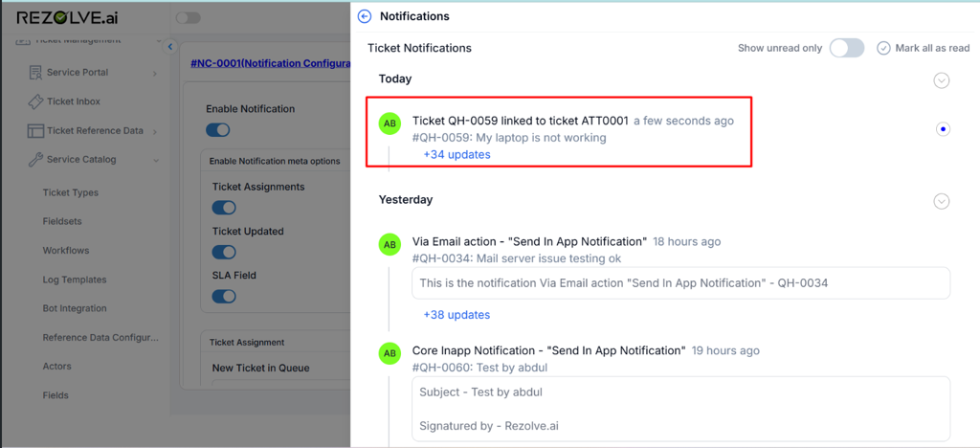980x448 pixels.
Task: Turn off the Ticket Assignments toggle
Action: pyautogui.click(x=223, y=208)
